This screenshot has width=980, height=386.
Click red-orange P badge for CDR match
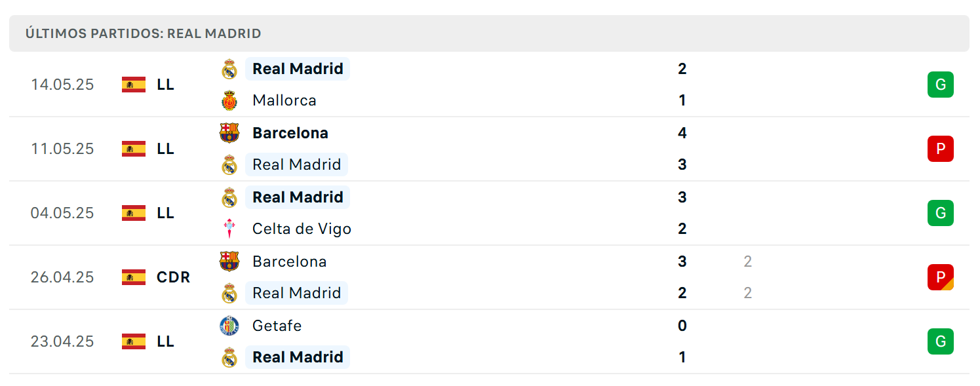pyautogui.click(x=941, y=277)
